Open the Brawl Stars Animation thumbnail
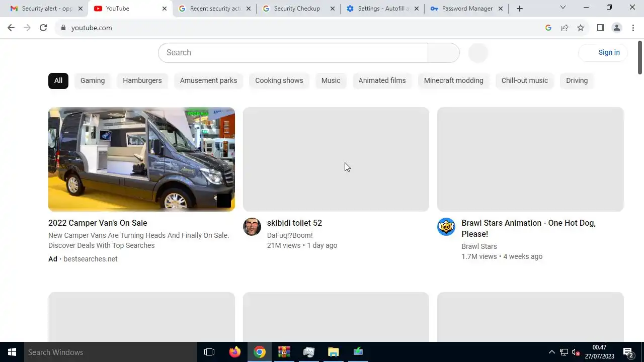 (x=530, y=159)
